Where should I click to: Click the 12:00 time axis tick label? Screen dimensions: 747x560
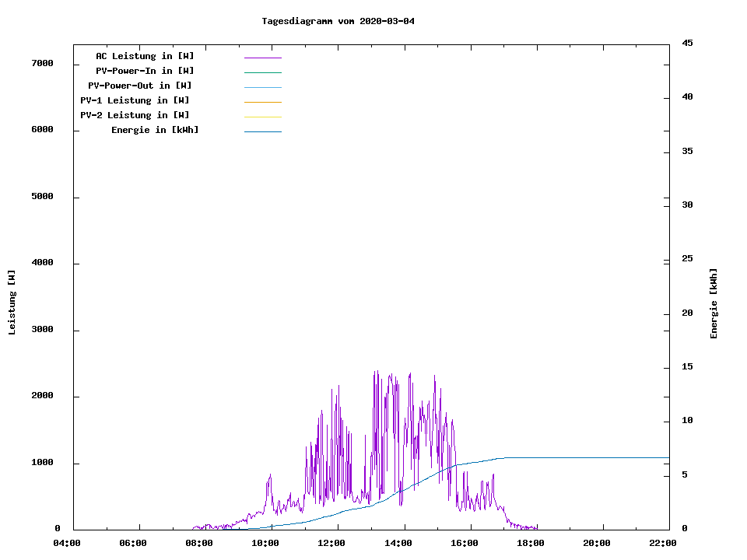[x=331, y=544]
